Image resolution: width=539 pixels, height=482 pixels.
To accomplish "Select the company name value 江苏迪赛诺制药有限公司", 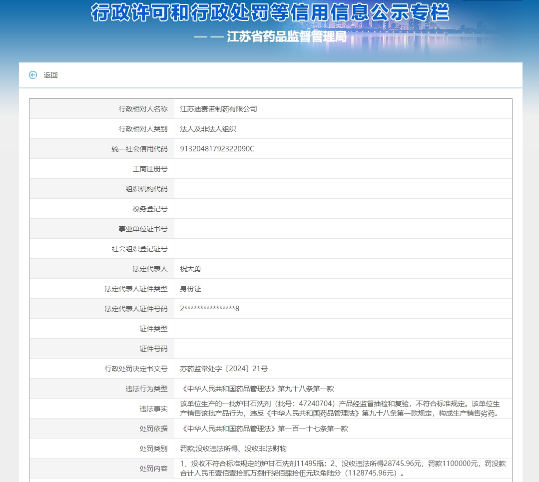I will coord(218,109).
